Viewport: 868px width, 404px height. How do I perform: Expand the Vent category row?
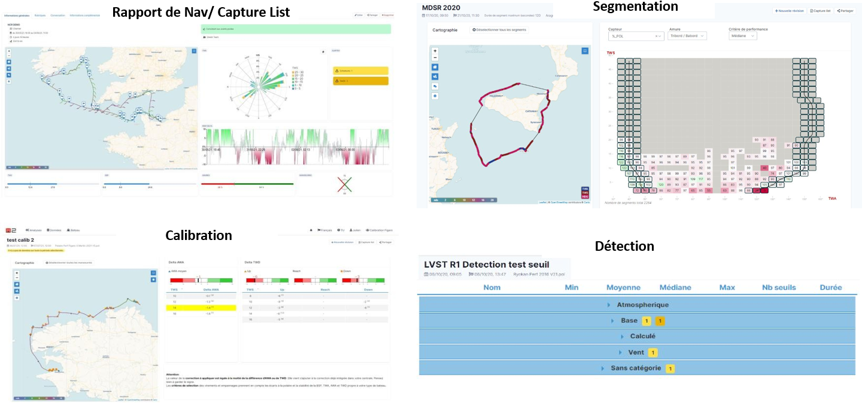(636, 353)
